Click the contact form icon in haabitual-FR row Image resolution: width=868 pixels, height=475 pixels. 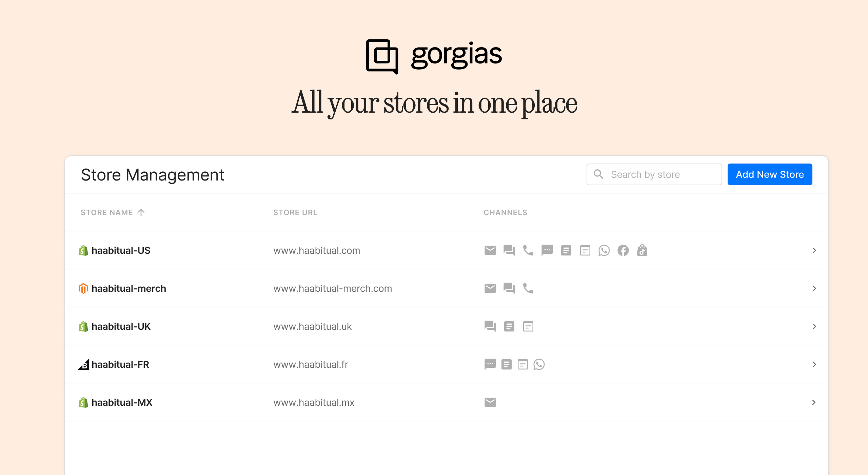[522, 364]
